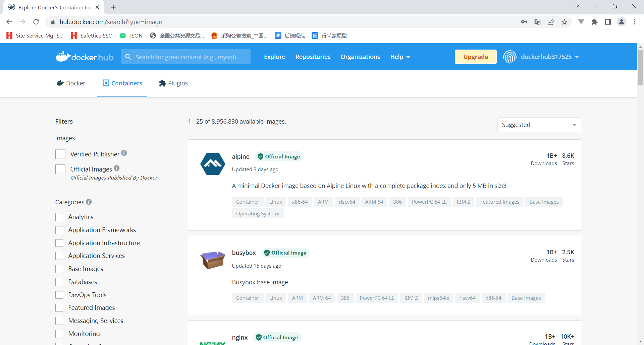Image resolution: width=644 pixels, height=345 pixels.
Task: Open Site Service Mgr bookmark
Action: coord(35,36)
